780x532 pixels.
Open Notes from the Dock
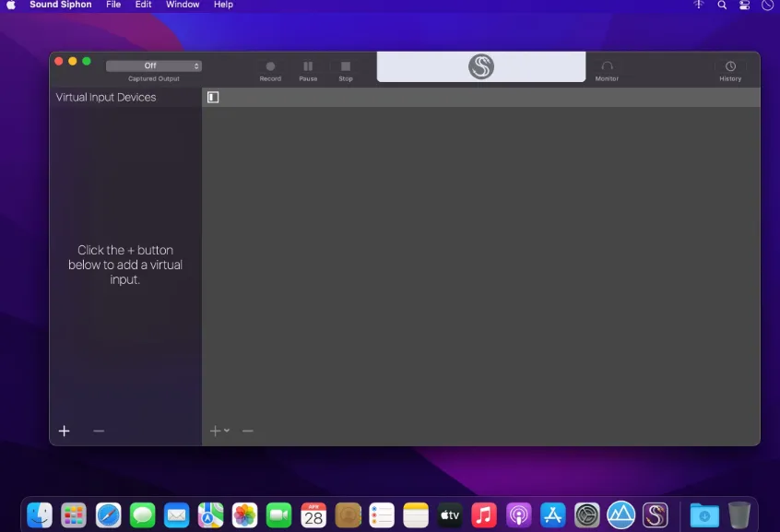(x=416, y=515)
